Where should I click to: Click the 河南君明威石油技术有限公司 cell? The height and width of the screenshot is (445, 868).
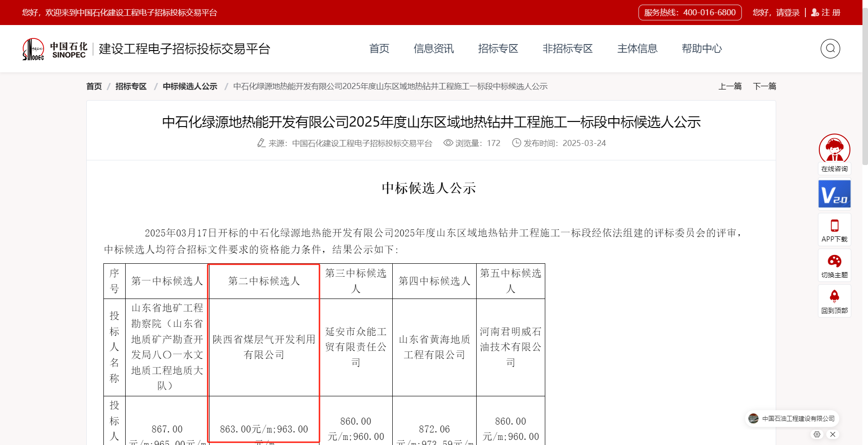pyautogui.click(x=511, y=347)
